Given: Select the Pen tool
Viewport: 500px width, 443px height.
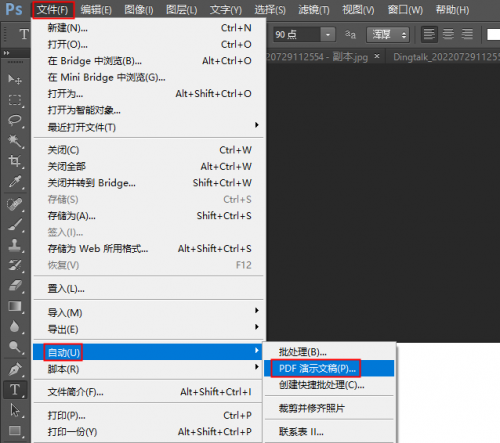Looking at the screenshot, I should click(15, 369).
